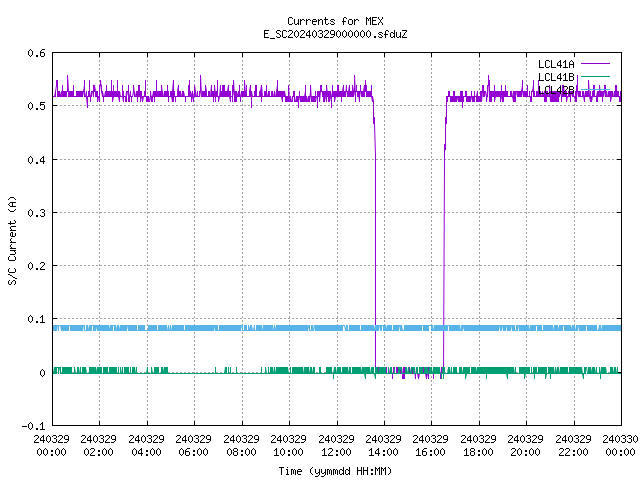Click the 240329 20:00 x-axis tick label
Viewport: 640px width, 480px height.
point(525,445)
